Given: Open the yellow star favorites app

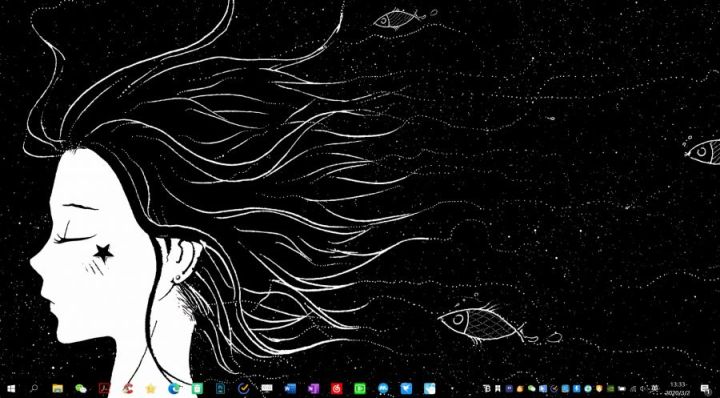Looking at the screenshot, I should click(x=151, y=389).
